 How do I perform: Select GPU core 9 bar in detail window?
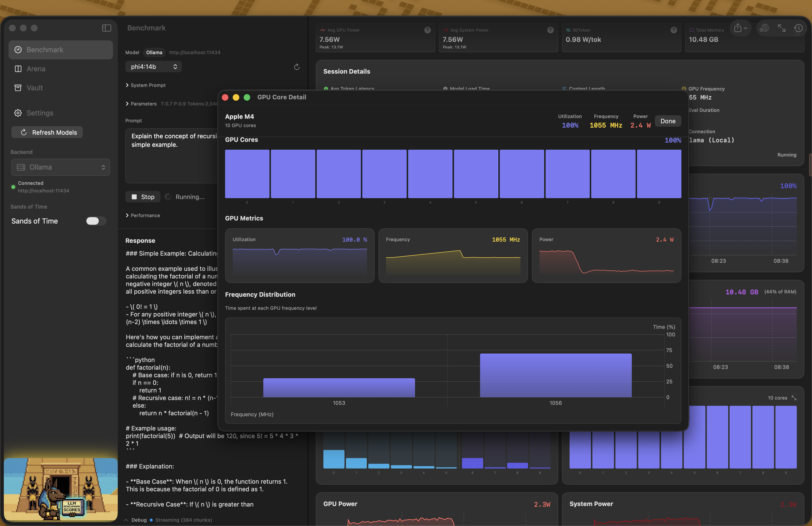tap(659, 174)
